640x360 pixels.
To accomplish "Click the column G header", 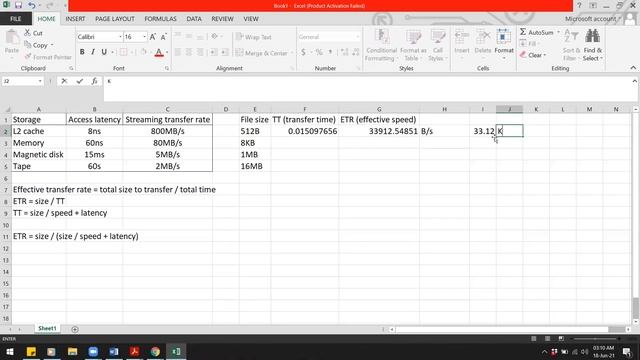I will click(379, 109).
